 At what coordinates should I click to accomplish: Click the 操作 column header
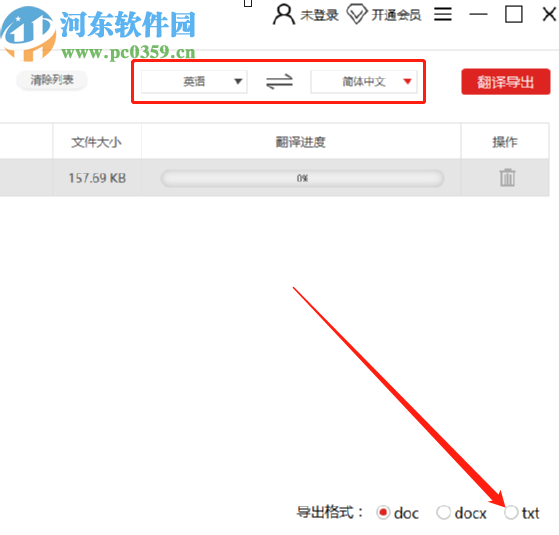click(x=505, y=142)
